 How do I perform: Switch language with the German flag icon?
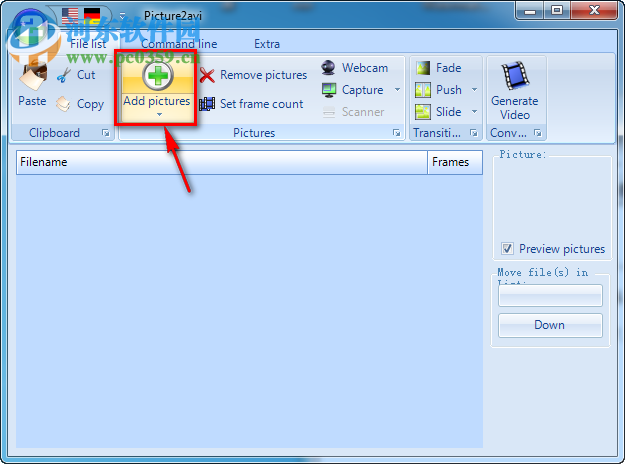[x=92, y=16]
